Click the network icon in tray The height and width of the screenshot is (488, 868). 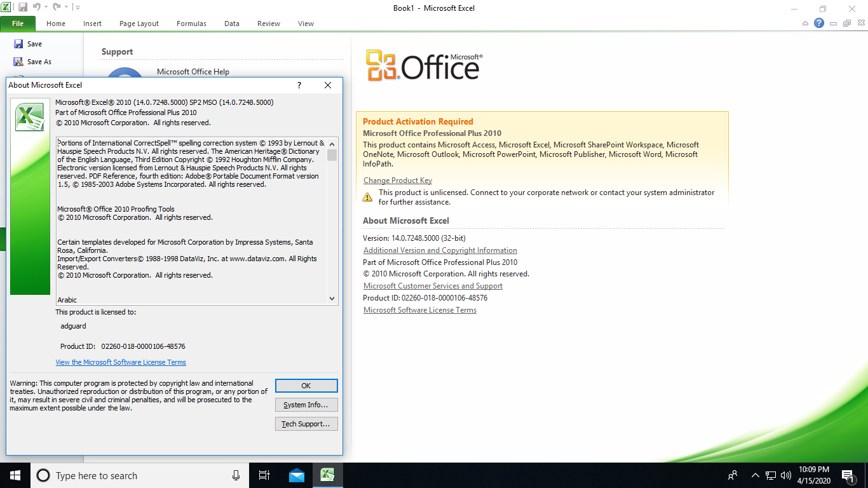(771, 475)
